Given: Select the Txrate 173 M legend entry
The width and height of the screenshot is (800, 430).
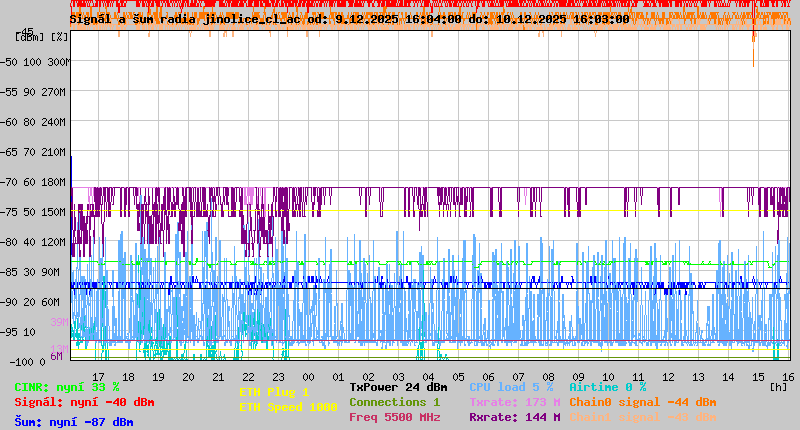Looking at the screenshot, I should point(514,402).
